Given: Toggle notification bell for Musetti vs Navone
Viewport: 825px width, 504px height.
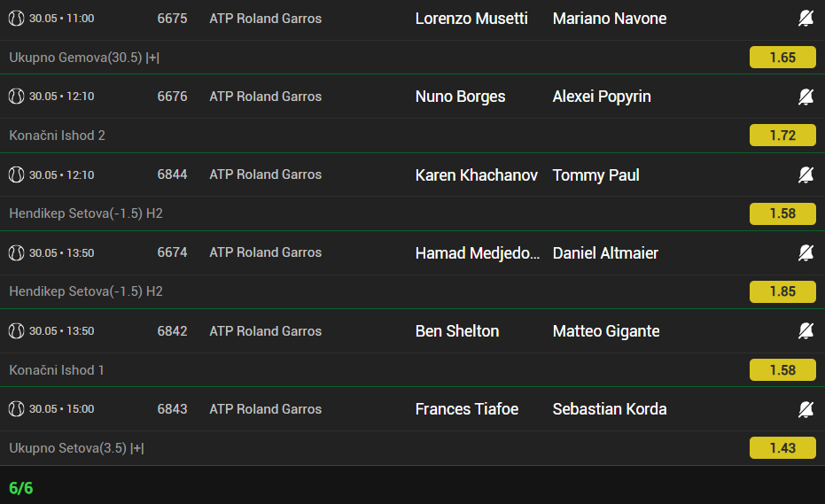Looking at the screenshot, I should coord(806,19).
